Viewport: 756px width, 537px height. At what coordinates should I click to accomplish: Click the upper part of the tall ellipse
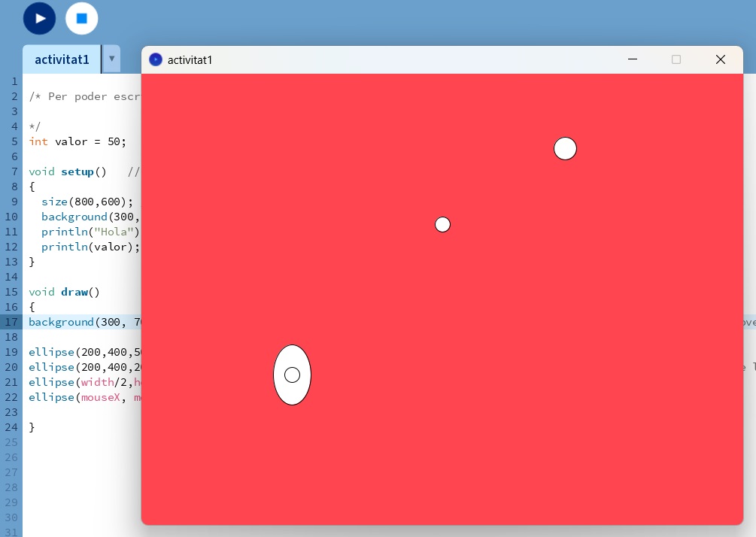pos(292,356)
